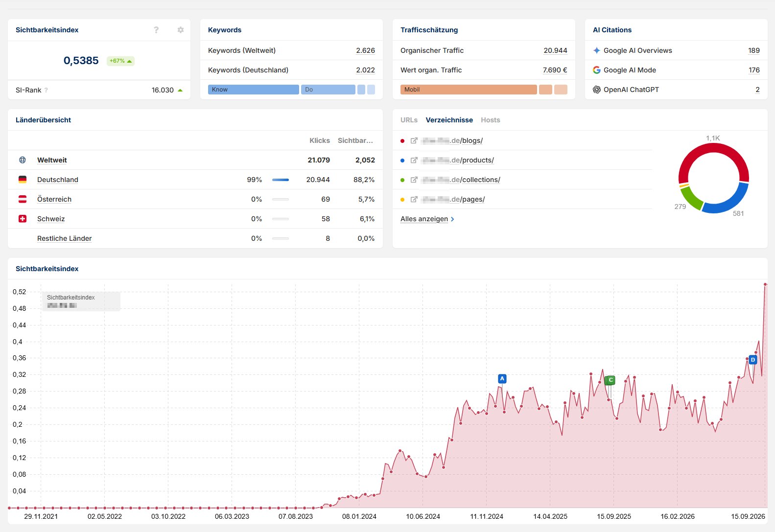Click Wert organ. Traffic value 7.690 €
The width and height of the screenshot is (775, 532).
[x=555, y=70]
